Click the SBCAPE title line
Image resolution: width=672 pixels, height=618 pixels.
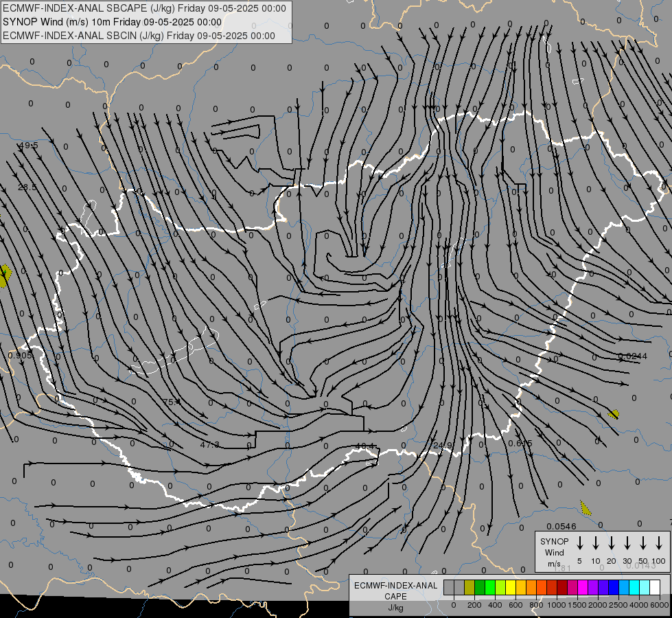(144, 8)
